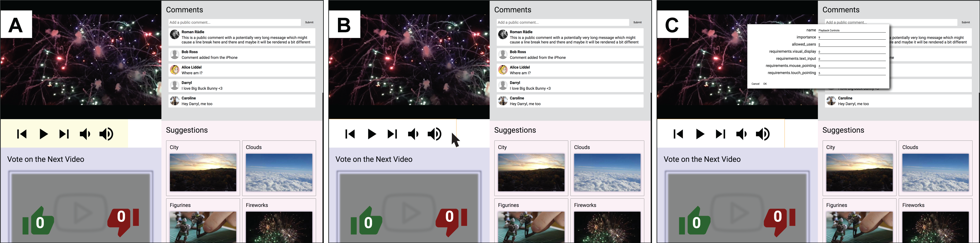Click requirements.mouse_pointing field in dialog
980x243 pixels.
[x=852, y=65]
